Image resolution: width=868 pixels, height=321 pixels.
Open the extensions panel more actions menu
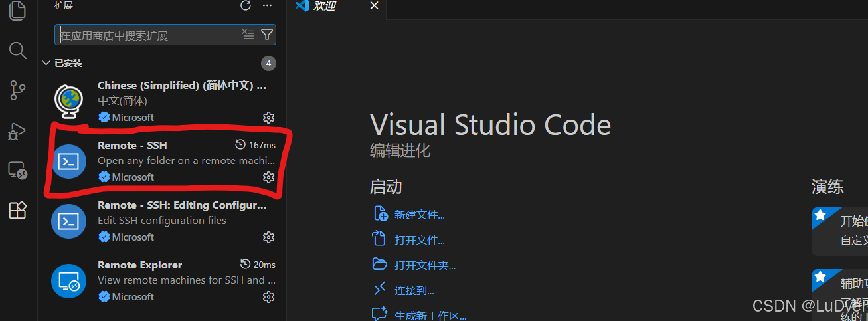point(268,6)
